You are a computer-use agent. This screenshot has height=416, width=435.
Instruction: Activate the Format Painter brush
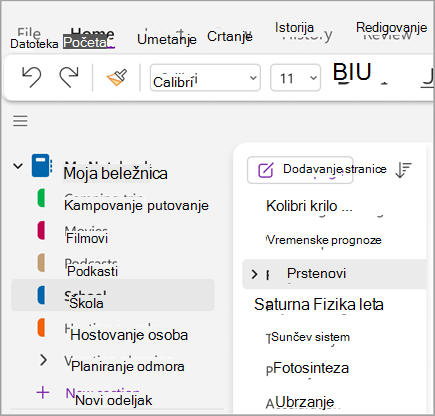pos(117,77)
